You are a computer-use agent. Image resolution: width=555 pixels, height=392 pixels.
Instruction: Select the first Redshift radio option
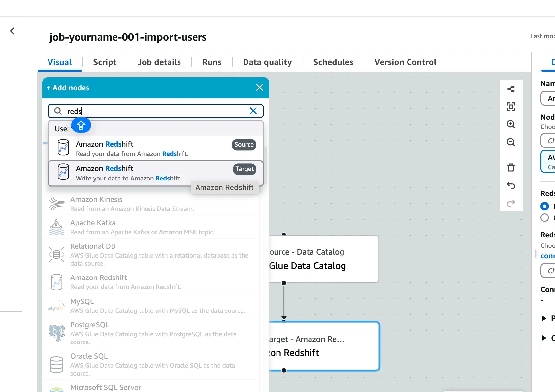click(545, 206)
